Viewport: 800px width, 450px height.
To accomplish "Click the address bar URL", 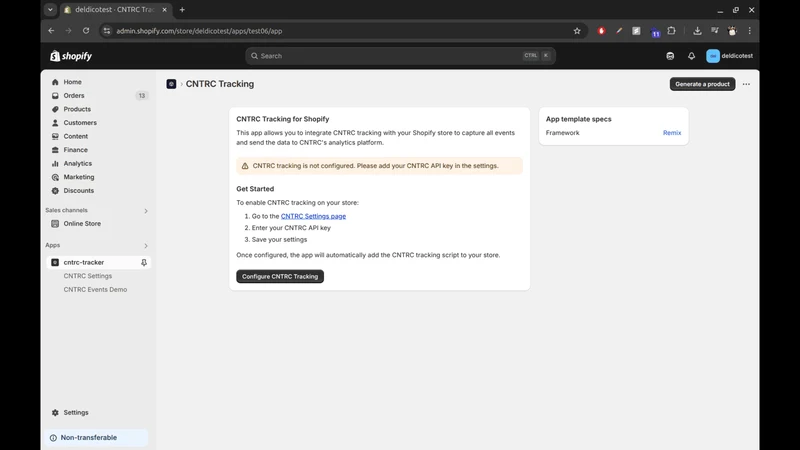I will point(199,31).
